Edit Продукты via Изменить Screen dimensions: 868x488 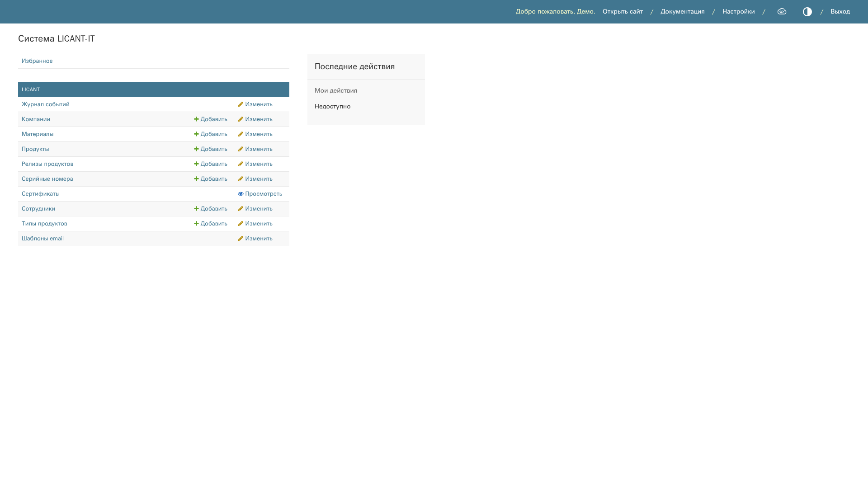tap(255, 149)
